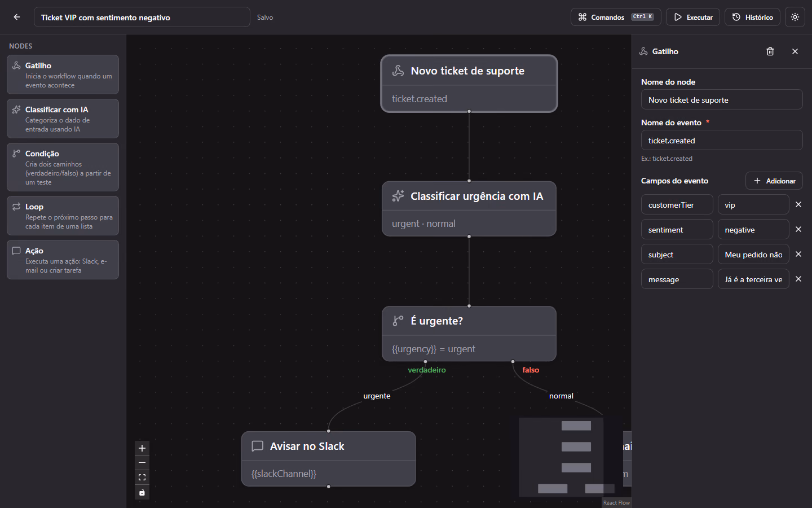
Task: Select the Gatilho node in the palette
Action: point(63,75)
